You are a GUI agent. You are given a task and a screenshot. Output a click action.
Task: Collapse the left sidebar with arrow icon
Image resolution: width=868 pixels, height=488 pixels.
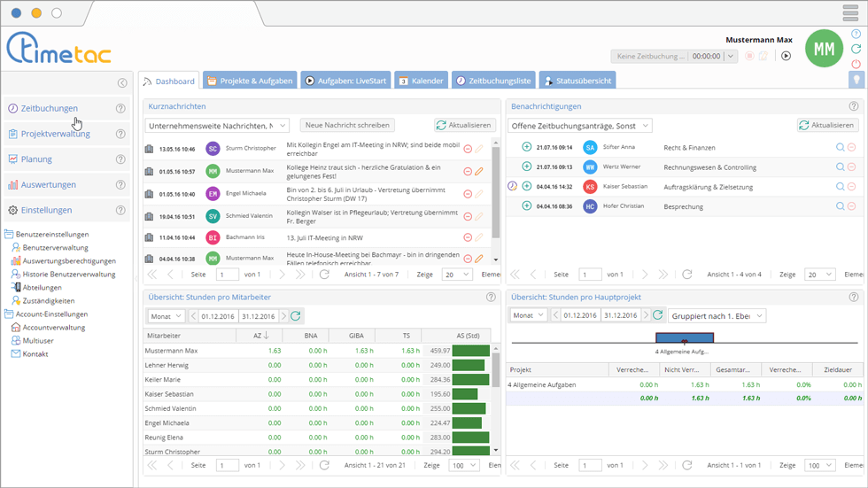[122, 83]
